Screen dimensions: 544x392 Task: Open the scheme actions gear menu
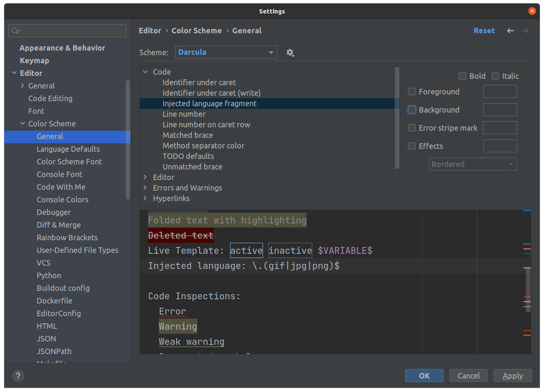point(290,53)
